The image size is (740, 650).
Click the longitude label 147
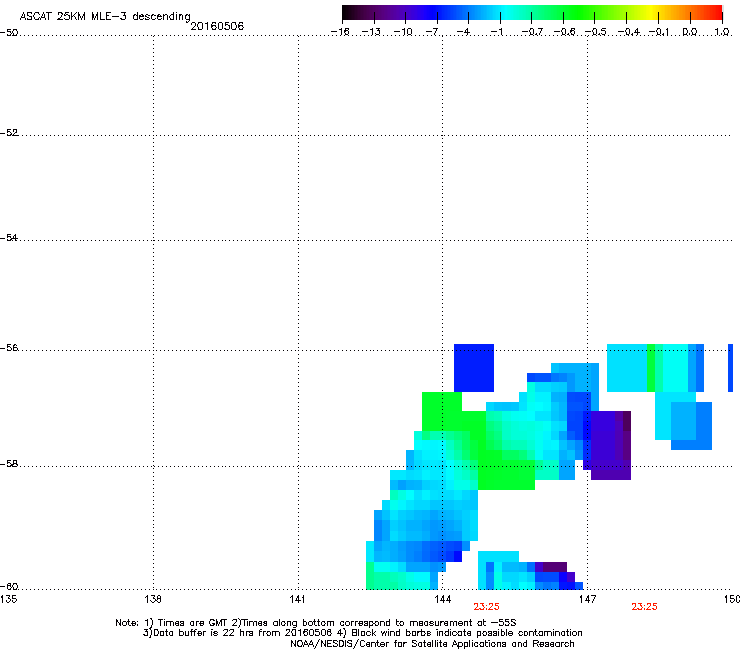tap(587, 599)
